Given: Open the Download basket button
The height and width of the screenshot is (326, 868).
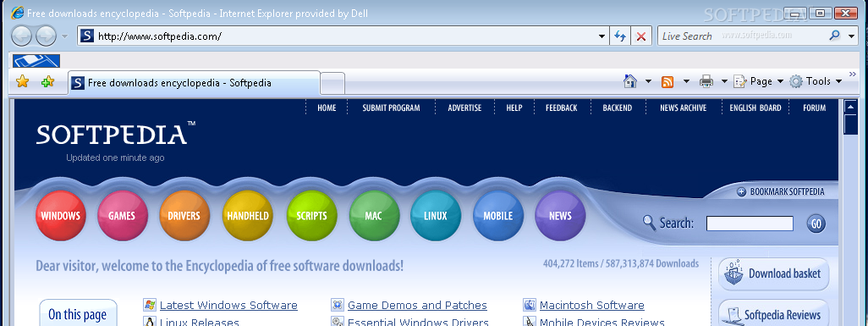Looking at the screenshot, I should [774, 274].
